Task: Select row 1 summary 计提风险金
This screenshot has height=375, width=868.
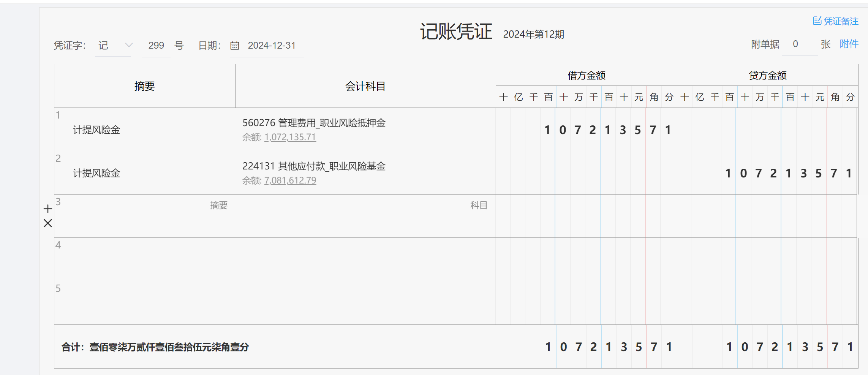Action: click(96, 130)
